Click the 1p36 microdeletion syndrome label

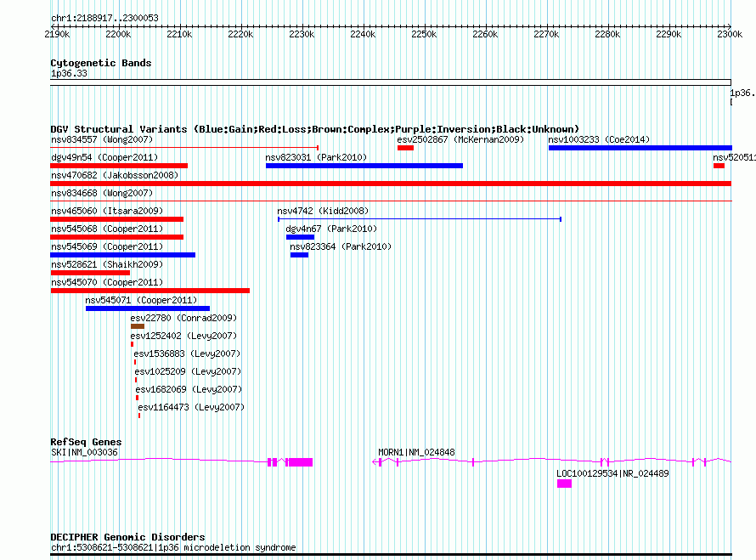coord(173,547)
